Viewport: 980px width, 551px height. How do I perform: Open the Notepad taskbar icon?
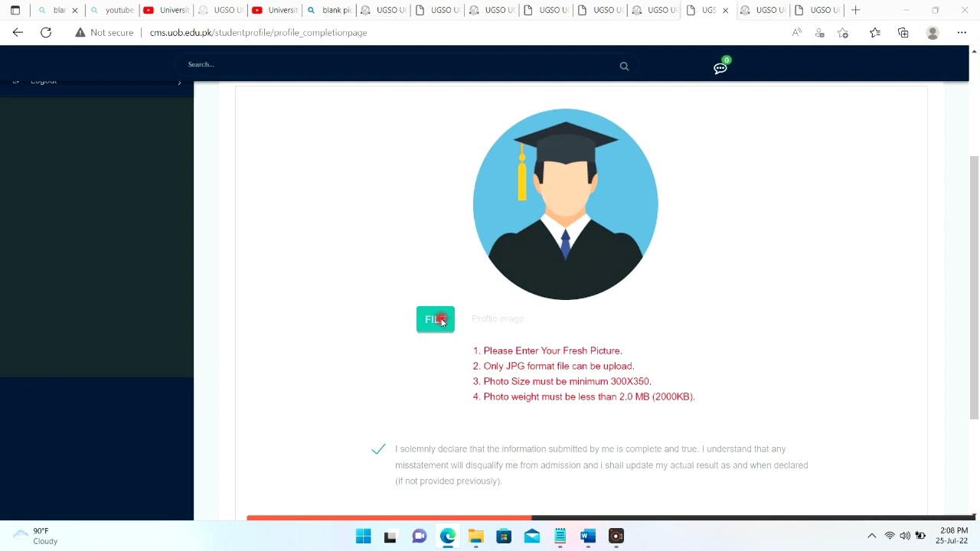click(x=560, y=536)
